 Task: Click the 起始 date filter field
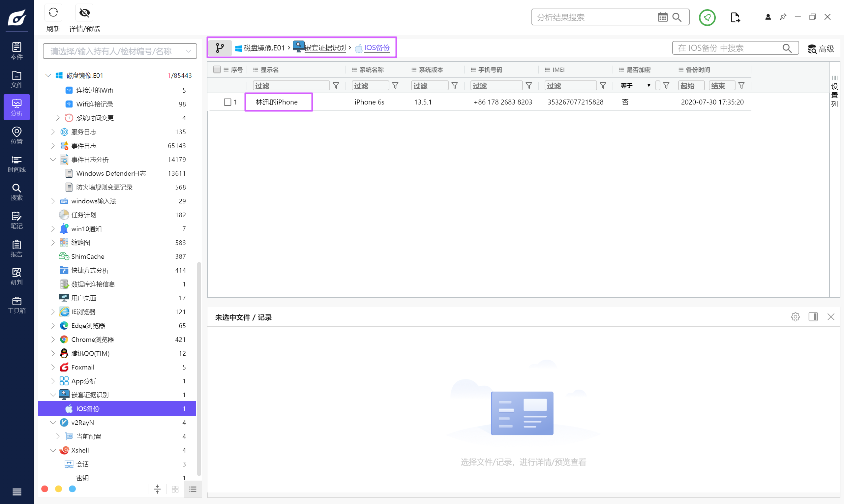[x=691, y=86]
